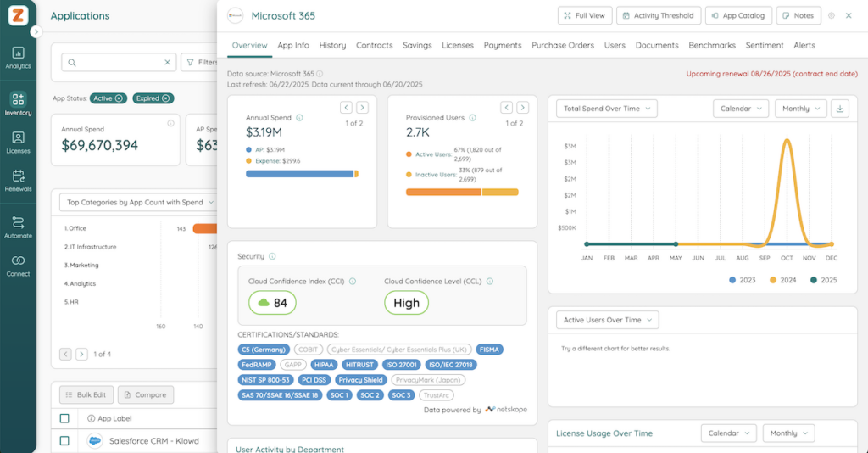
Task: Click the orange Office category bar
Action: (205, 229)
